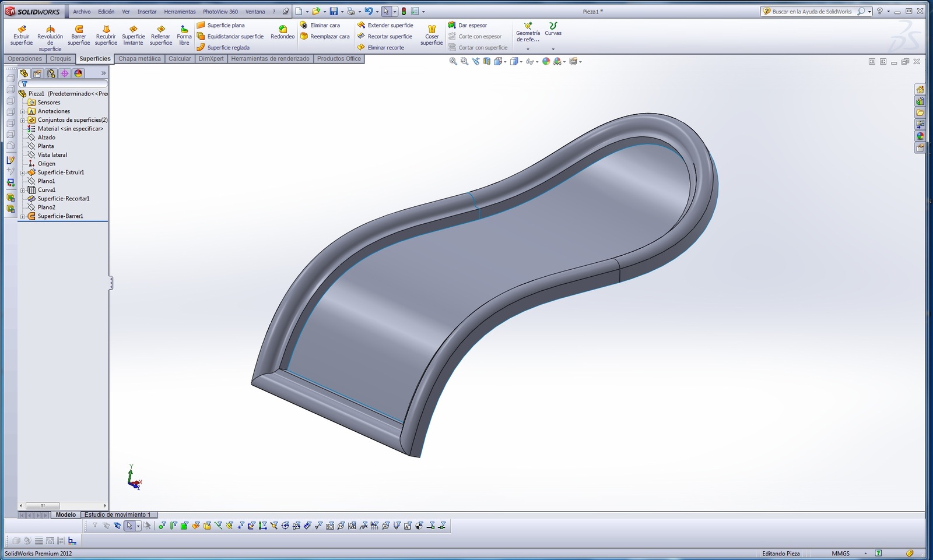
Task: Click the Dar espesor command
Action: (468, 25)
